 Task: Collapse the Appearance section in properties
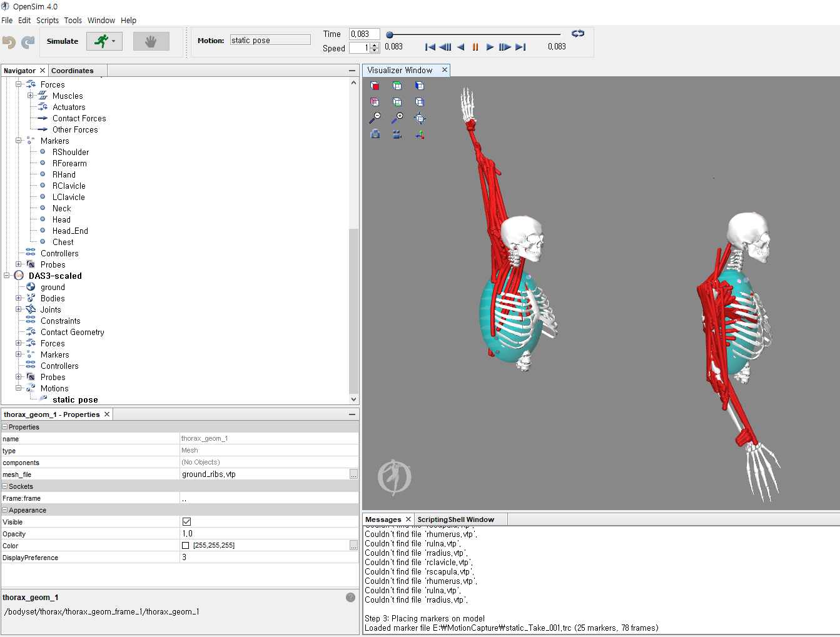(5, 510)
